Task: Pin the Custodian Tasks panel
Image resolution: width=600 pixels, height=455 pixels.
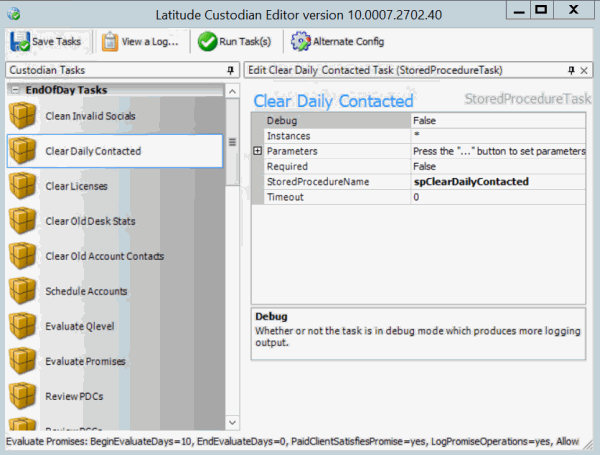Action: 230,70
